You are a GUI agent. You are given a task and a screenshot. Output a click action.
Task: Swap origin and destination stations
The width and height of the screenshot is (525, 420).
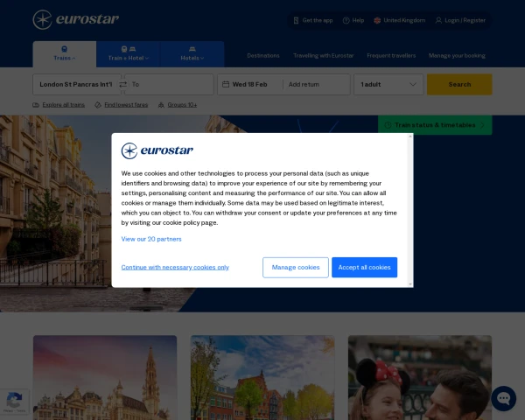[x=122, y=84]
